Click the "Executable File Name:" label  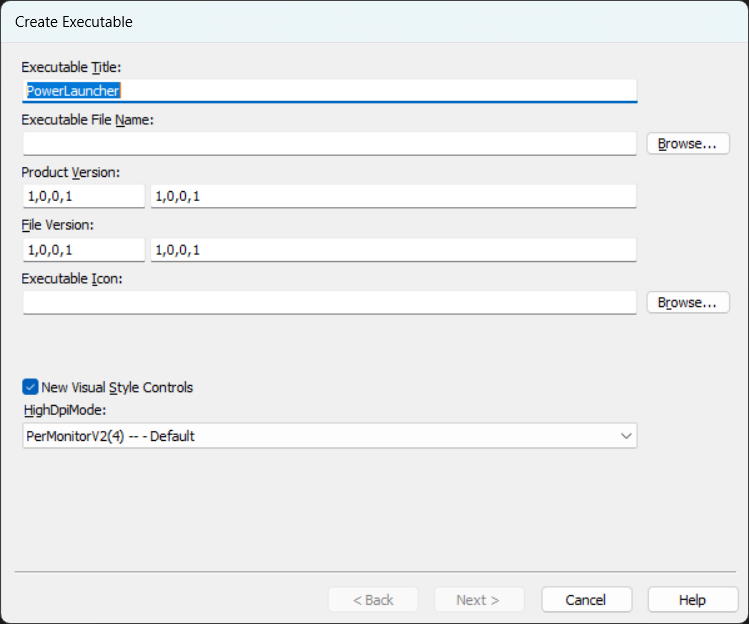(x=87, y=120)
